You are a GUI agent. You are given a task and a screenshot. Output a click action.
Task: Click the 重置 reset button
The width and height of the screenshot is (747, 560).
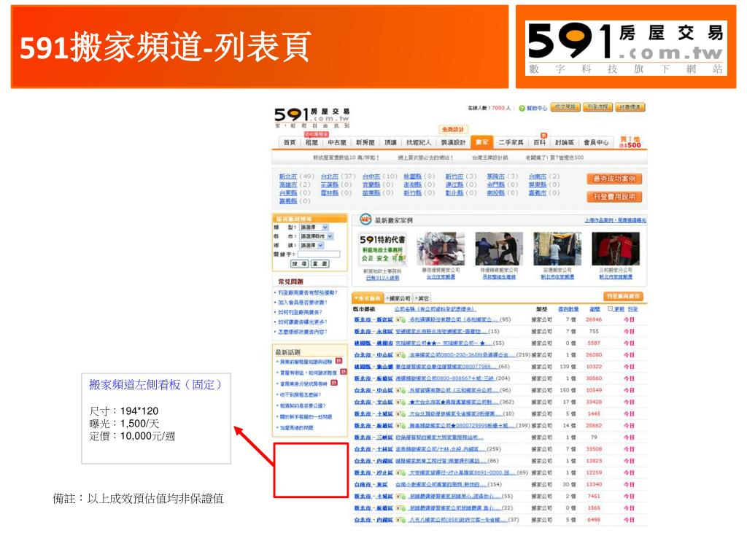[320, 264]
